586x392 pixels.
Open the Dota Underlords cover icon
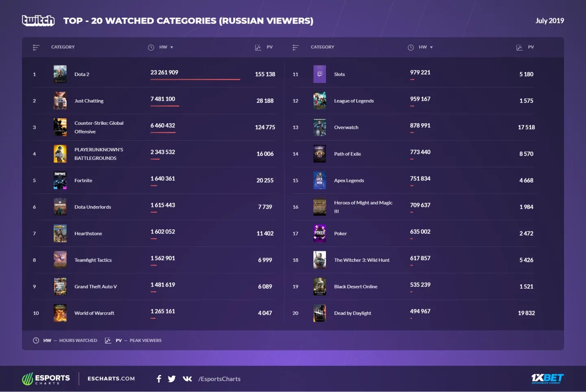(x=60, y=207)
